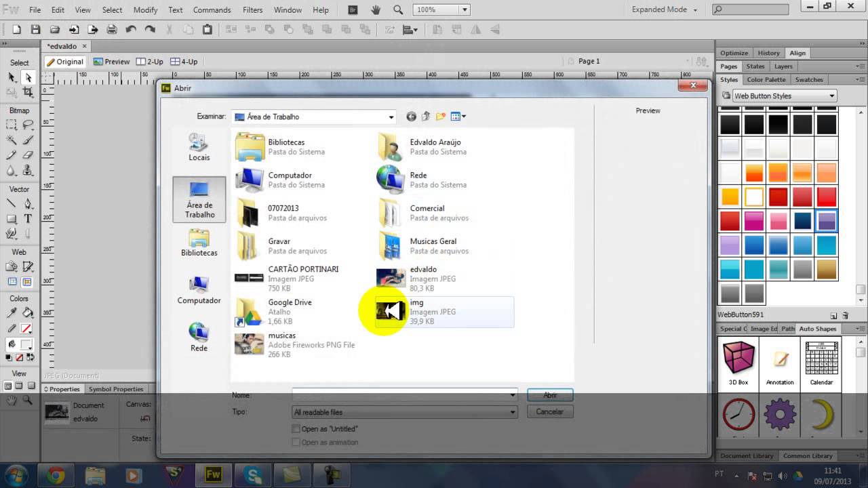Viewport: 868px width, 488px height.
Task: Select the Slice tool
Action: click(28, 266)
